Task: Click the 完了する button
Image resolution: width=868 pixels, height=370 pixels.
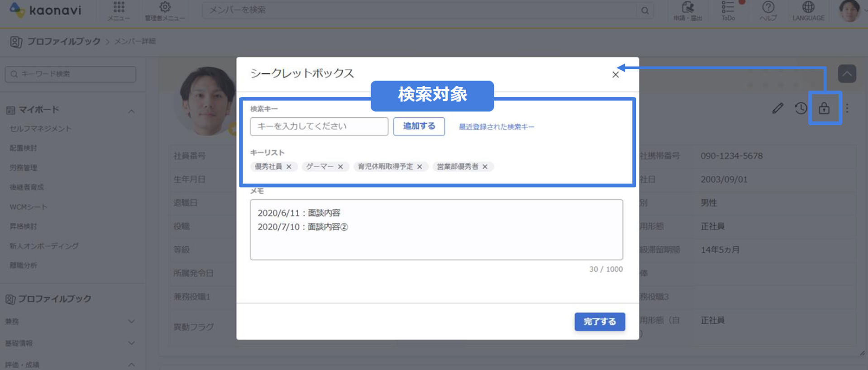Action: pos(600,322)
